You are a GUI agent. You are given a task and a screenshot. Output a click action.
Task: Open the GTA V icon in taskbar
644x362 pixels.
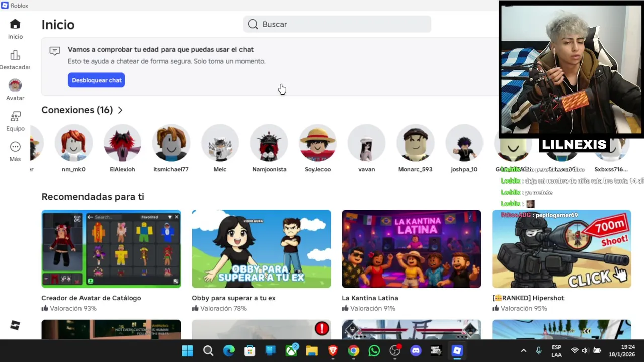click(436, 351)
